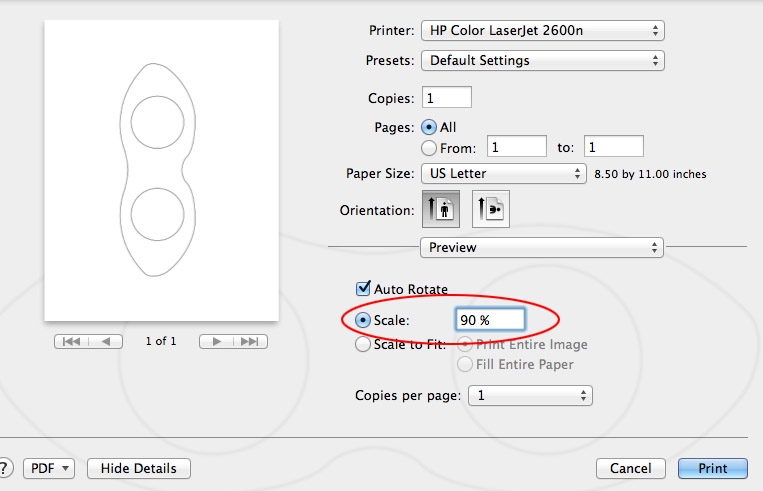Open the Presets dropdown
Image resolution: width=763 pixels, height=491 pixels.
click(x=543, y=61)
